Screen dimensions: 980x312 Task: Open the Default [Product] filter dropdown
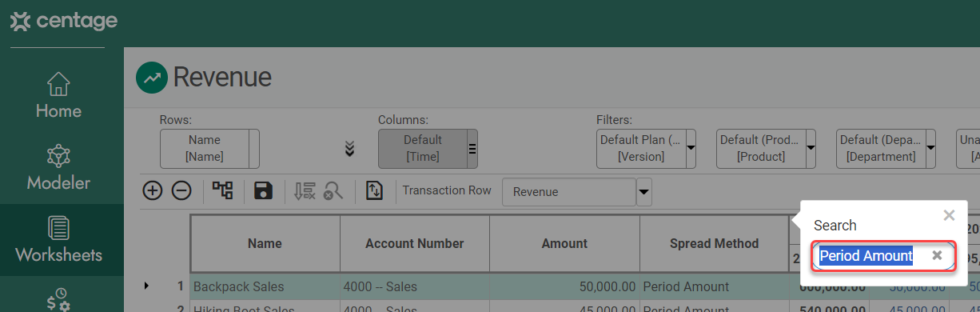click(x=811, y=149)
